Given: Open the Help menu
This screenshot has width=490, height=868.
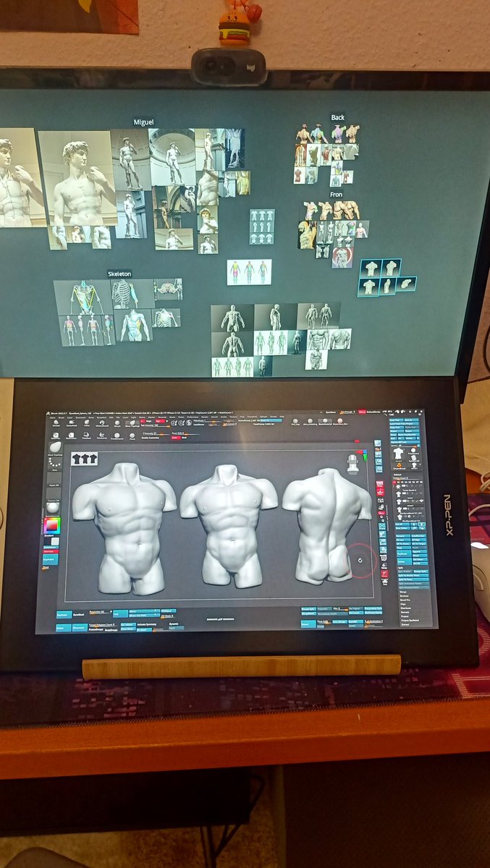Looking at the screenshot, I should [282, 417].
